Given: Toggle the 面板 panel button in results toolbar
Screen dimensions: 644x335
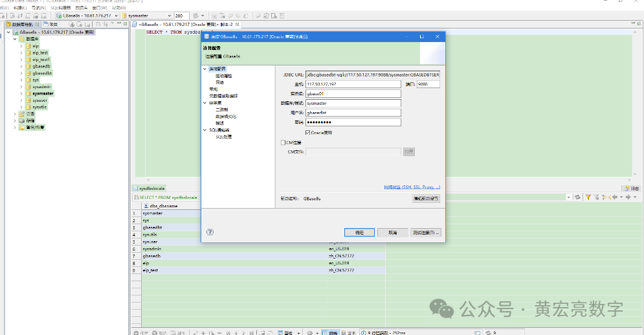Looking at the screenshot, I should pos(285,332).
